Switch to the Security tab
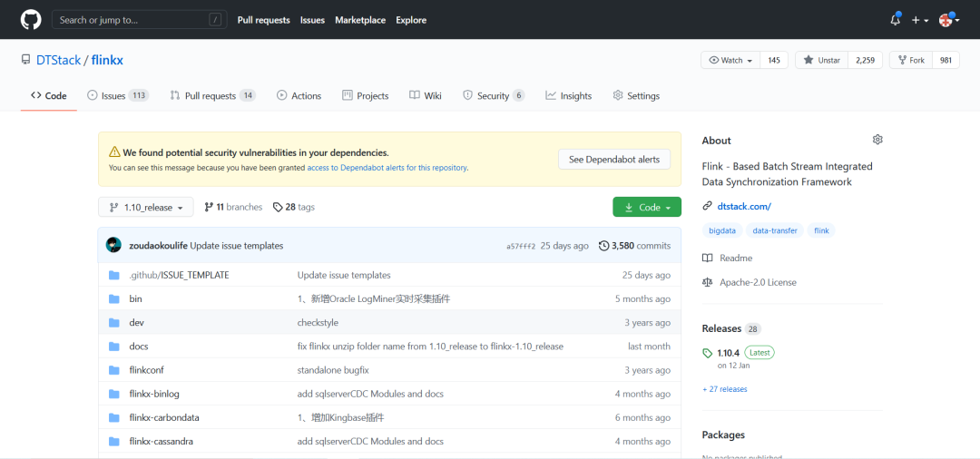The image size is (980, 459). (x=494, y=95)
